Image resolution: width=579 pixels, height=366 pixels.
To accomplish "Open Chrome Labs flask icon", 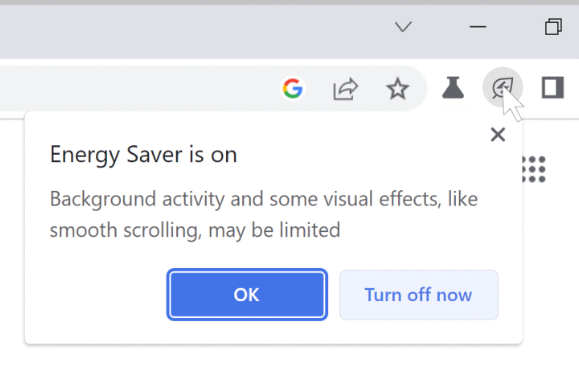I will click(x=453, y=88).
